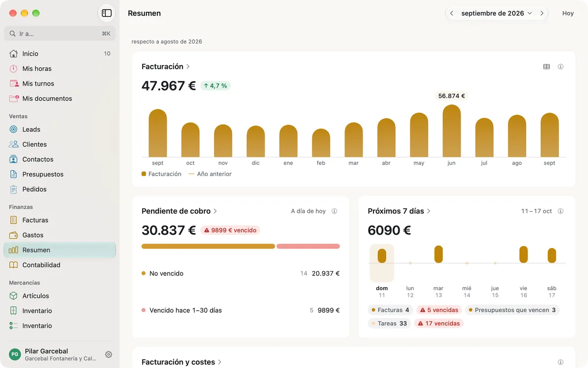
Task: Open Inicio in the sidebar
Action: point(60,53)
